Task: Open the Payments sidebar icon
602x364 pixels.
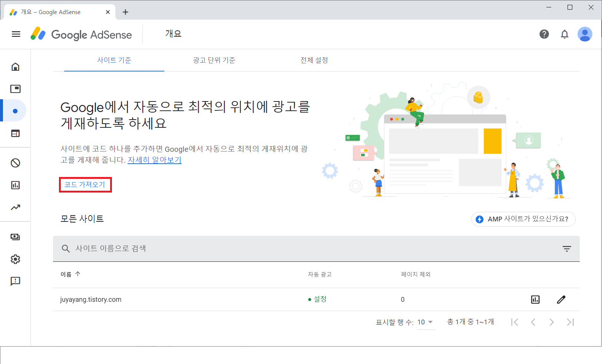Action: coord(15,237)
